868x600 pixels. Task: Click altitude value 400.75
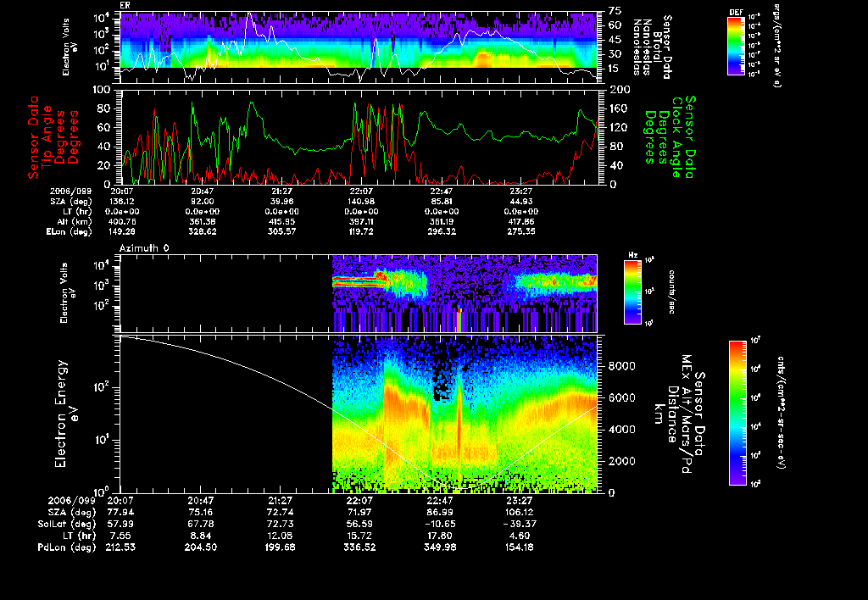[x=122, y=221]
